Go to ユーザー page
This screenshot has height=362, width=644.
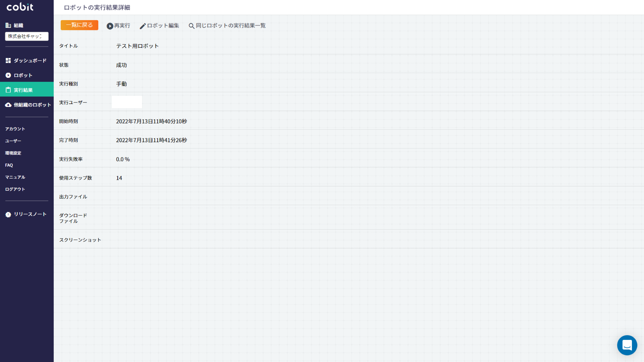coord(13,141)
